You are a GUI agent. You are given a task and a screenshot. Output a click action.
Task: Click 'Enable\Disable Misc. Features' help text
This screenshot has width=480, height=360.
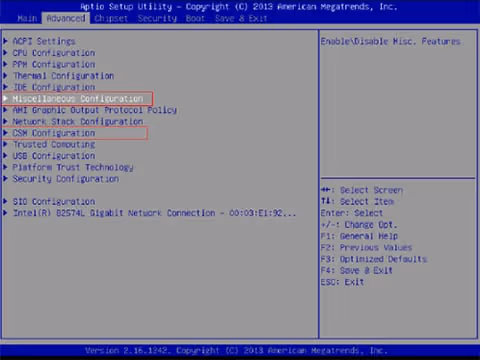click(x=390, y=42)
